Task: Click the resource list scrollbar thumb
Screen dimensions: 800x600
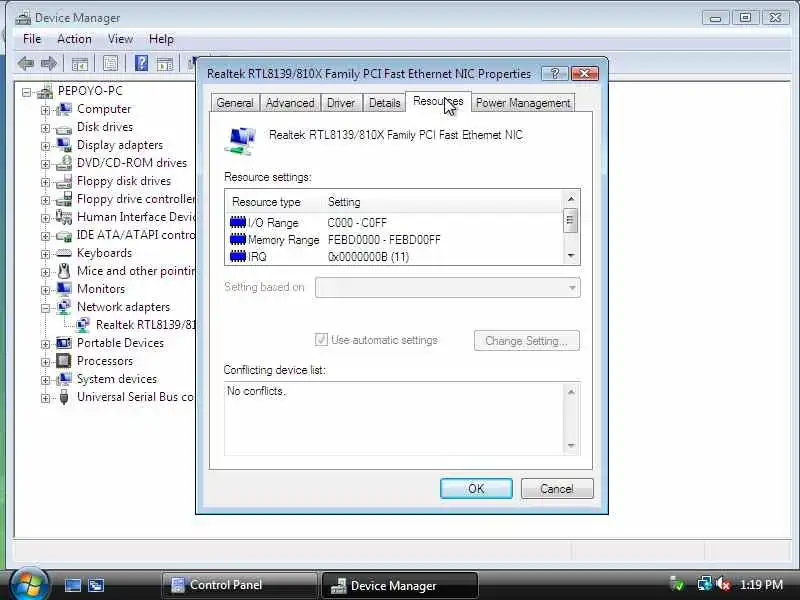Action: pos(571,220)
